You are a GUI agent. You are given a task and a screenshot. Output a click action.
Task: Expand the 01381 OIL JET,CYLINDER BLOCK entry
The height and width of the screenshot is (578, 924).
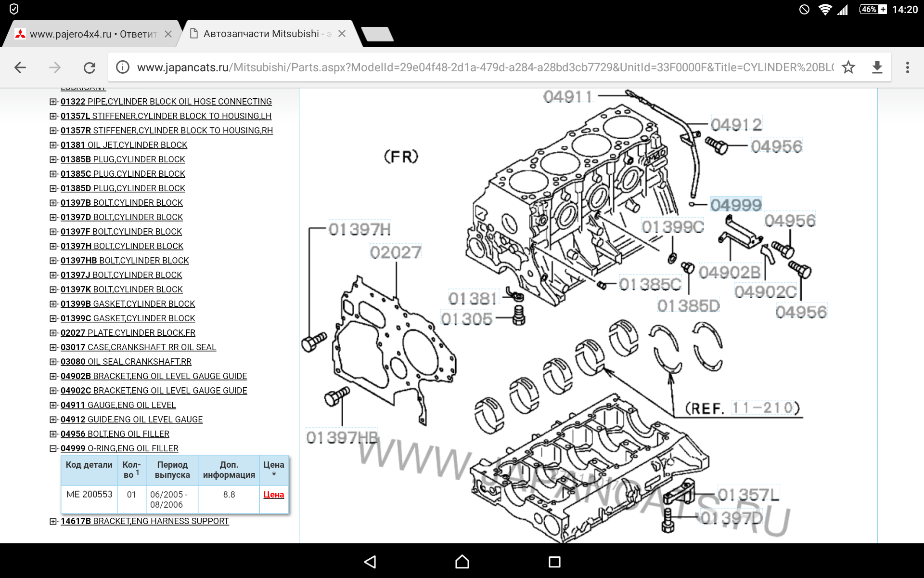53,145
